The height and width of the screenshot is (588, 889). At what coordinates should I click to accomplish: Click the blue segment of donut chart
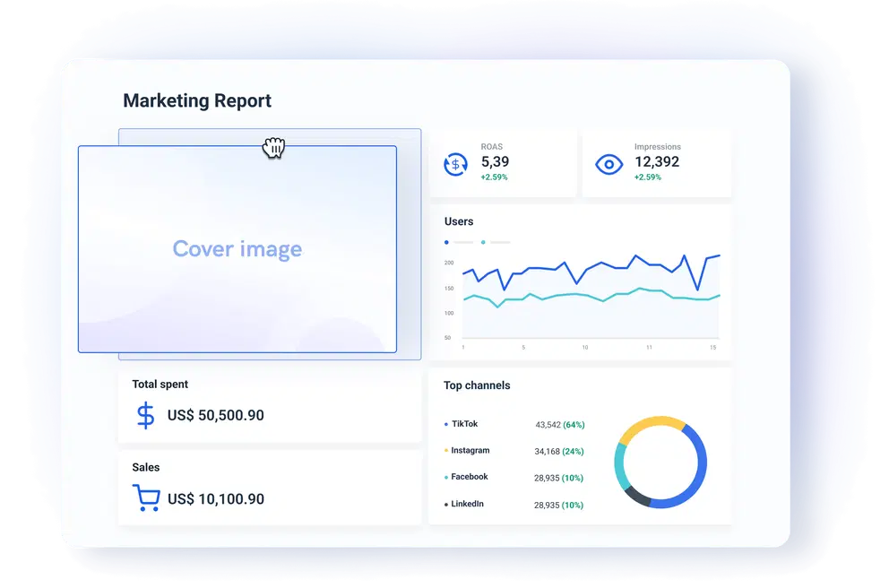click(698, 471)
